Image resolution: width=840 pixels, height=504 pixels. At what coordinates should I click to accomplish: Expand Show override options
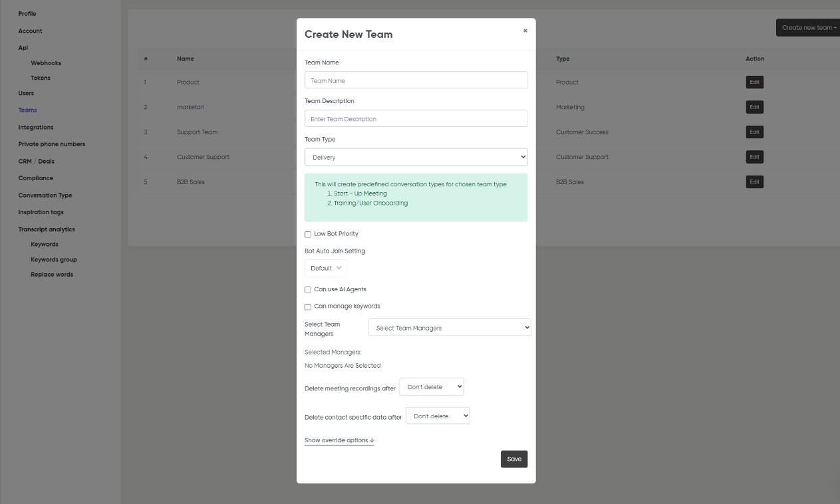pyautogui.click(x=339, y=440)
